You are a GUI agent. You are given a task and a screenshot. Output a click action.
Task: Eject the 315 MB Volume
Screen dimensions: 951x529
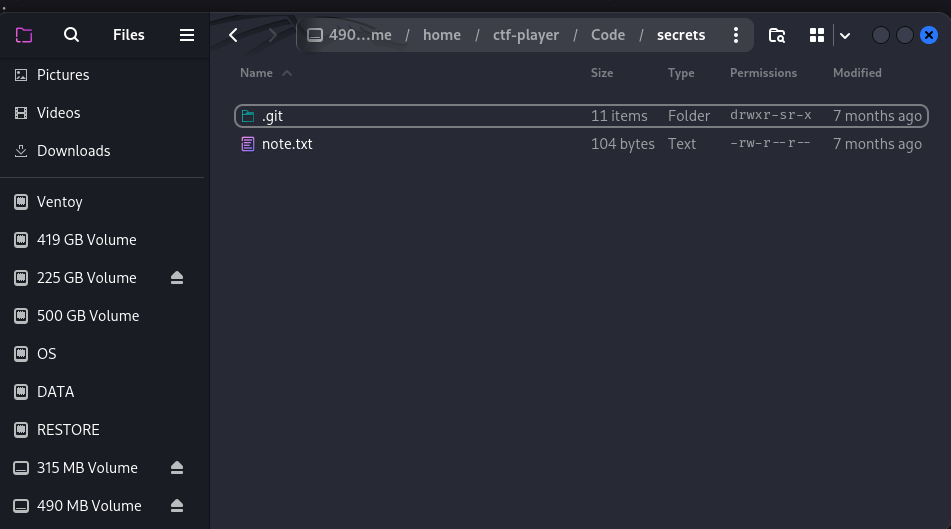[176, 468]
